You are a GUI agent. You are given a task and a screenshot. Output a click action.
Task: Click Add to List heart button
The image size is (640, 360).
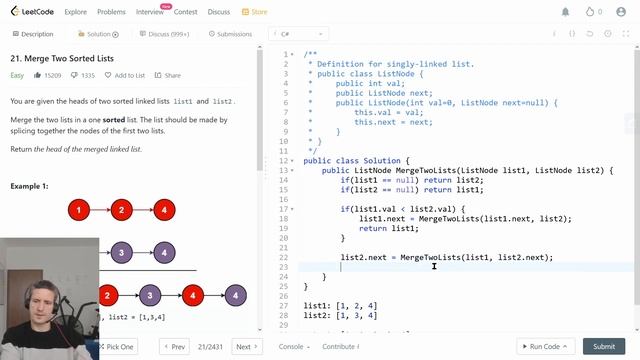tap(125, 75)
